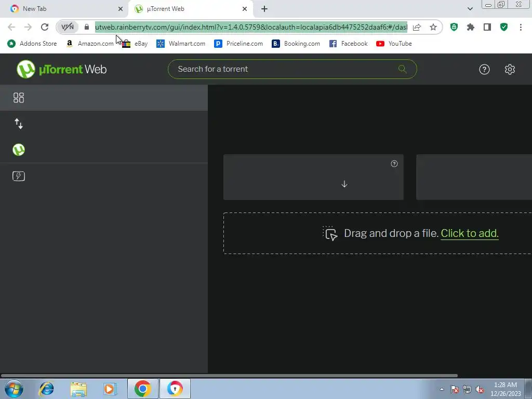Open the dashboard grid icon in sidebar

pyautogui.click(x=19, y=98)
